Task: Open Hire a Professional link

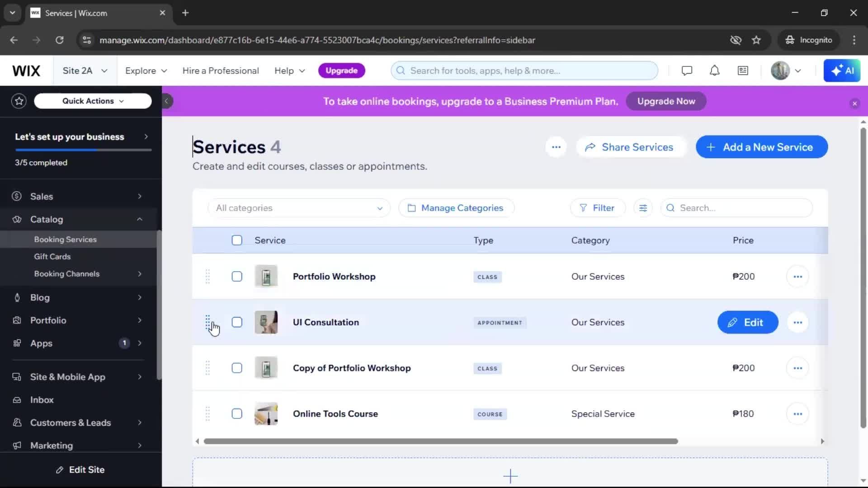Action: tap(221, 71)
